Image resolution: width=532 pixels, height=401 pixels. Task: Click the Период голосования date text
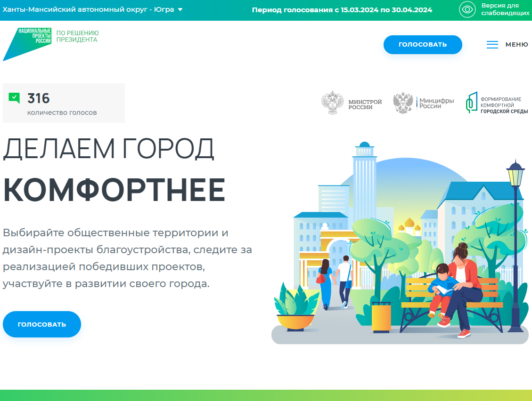[x=342, y=10]
